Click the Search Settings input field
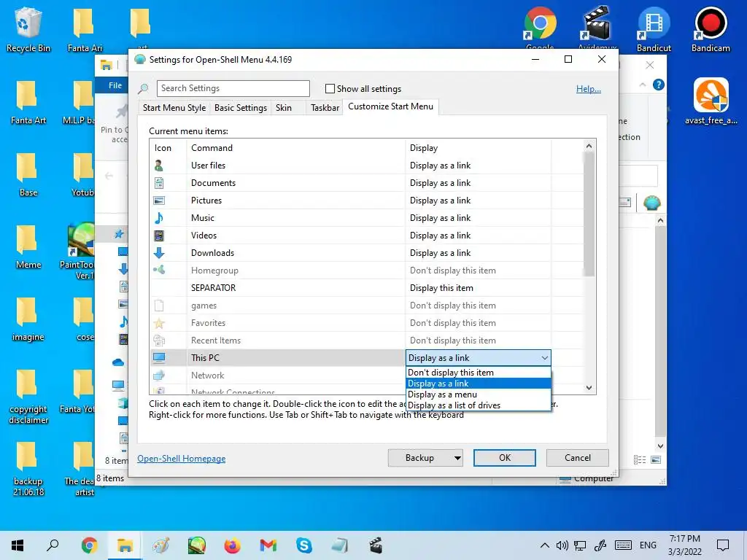Image resolution: width=747 pixels, height=560 pixels. tap(233, 88)
